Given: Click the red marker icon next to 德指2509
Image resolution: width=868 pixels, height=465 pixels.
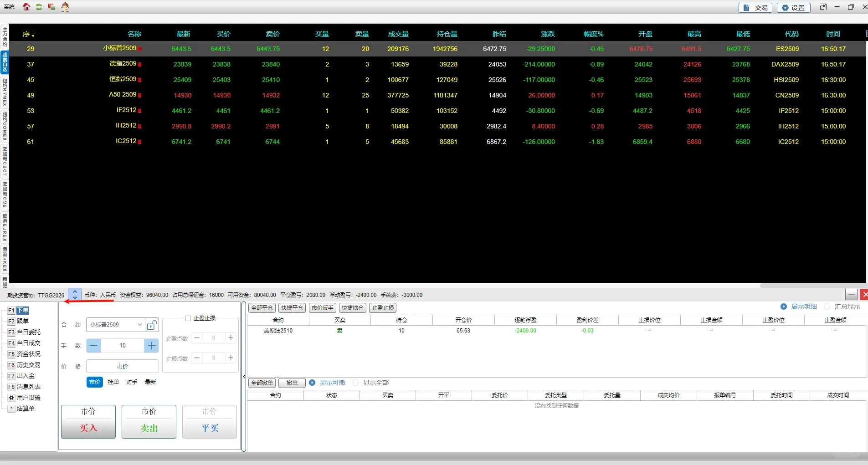Looking at the screenshot, I should 139,64.
